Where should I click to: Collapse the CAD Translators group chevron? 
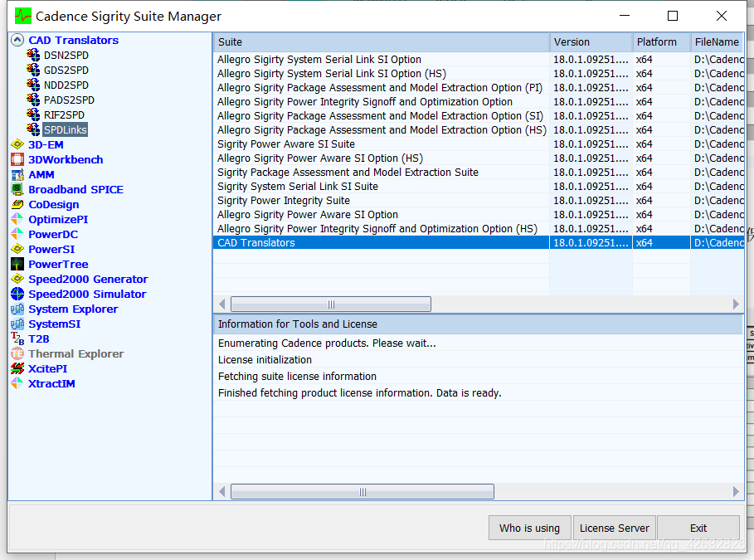coord(17,40)
